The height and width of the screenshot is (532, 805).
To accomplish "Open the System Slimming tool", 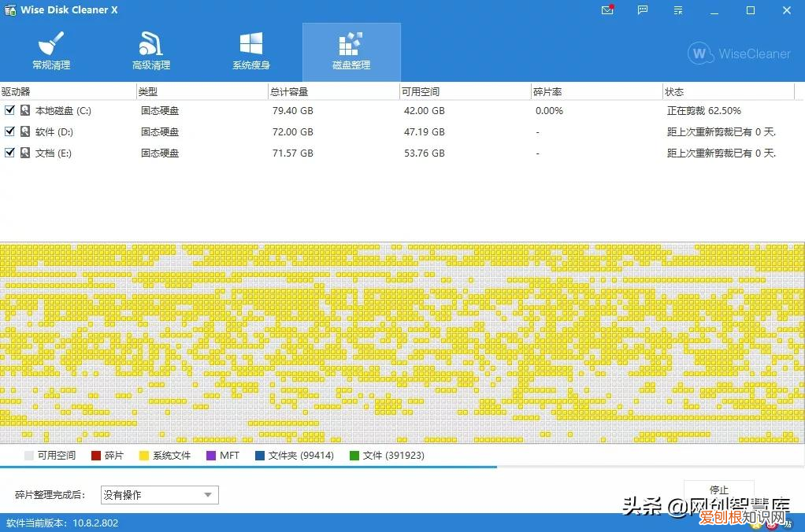I will click(250, 49).
